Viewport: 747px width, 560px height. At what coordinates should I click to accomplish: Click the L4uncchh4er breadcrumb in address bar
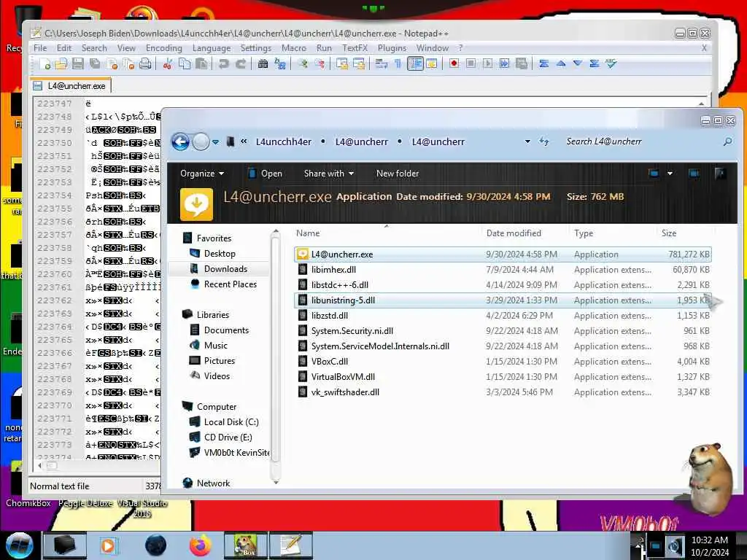click(x=284, y=142)
